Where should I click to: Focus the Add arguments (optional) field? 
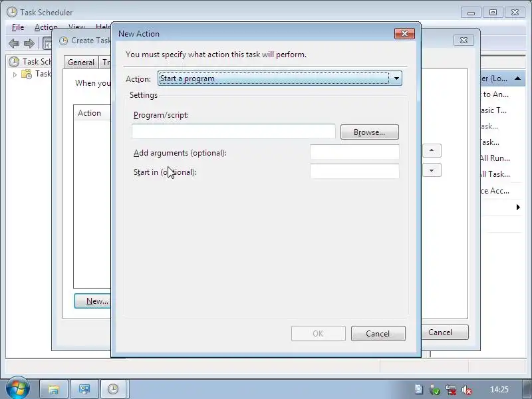[x=354, y=152]
